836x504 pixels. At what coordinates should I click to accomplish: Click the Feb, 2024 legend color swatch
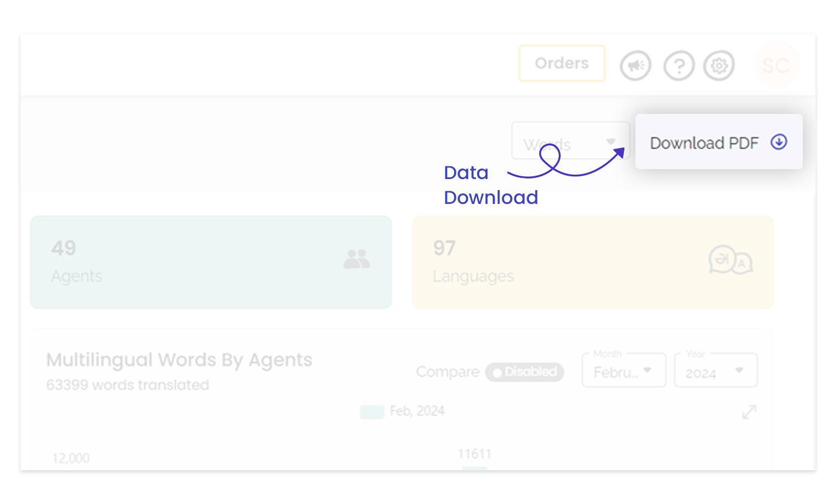[x=372, y=412]
